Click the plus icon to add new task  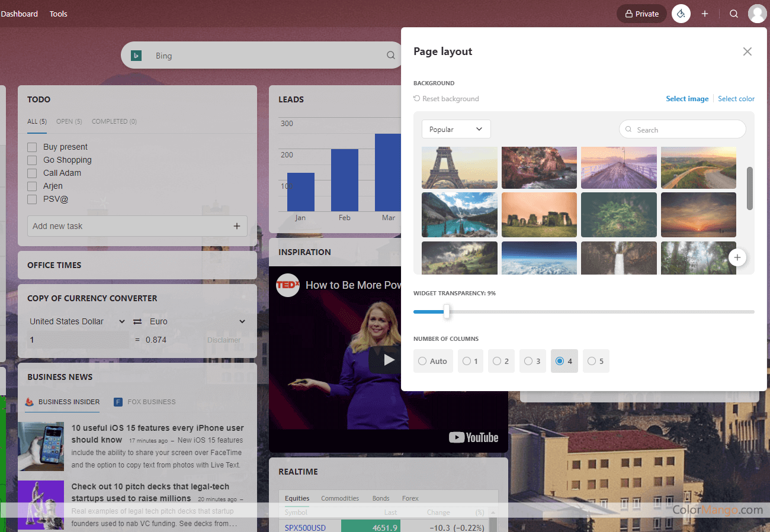click(x=237, y=226)
